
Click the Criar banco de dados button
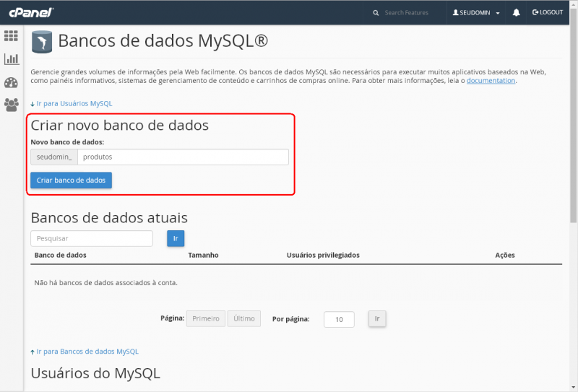[x=71, y=180]
